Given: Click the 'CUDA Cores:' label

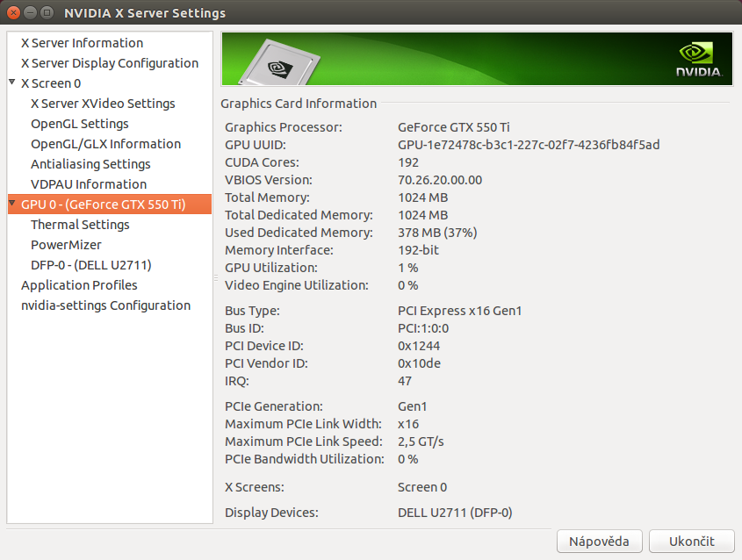Looking at the screenshot, I should point(262,162).
